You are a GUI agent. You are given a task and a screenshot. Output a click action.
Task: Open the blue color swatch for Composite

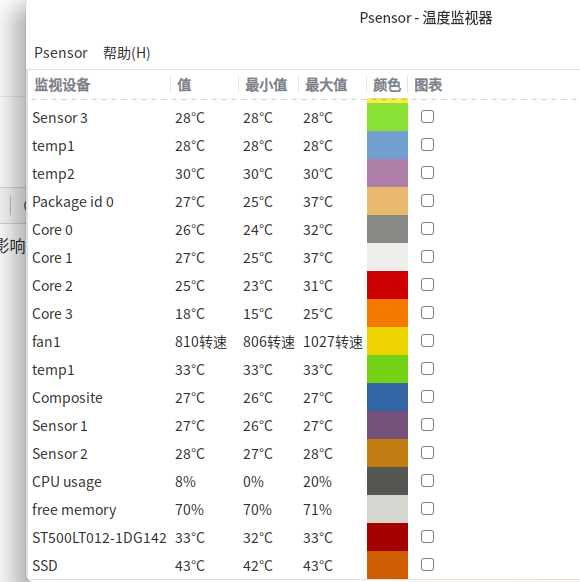[387, 397]
